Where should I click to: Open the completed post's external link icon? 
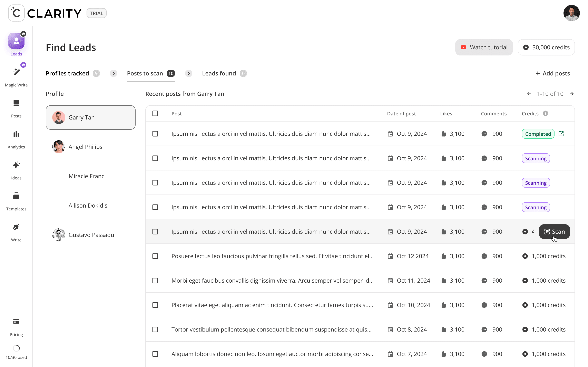pos(561,134)
